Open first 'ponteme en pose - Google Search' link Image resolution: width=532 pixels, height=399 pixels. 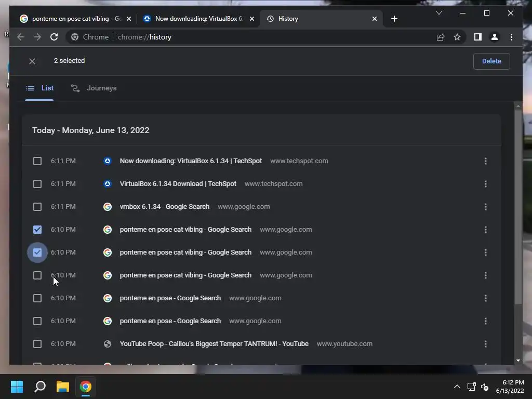coord(170,298)
